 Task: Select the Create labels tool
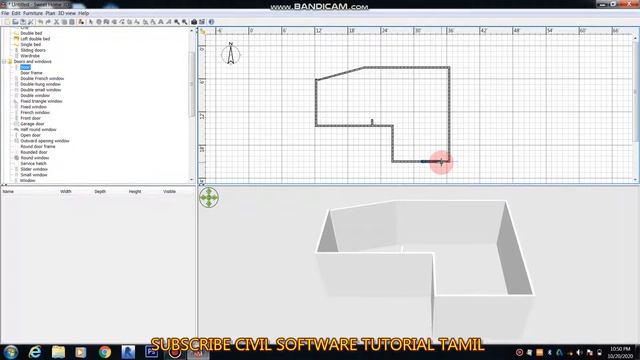pos(137,22)
